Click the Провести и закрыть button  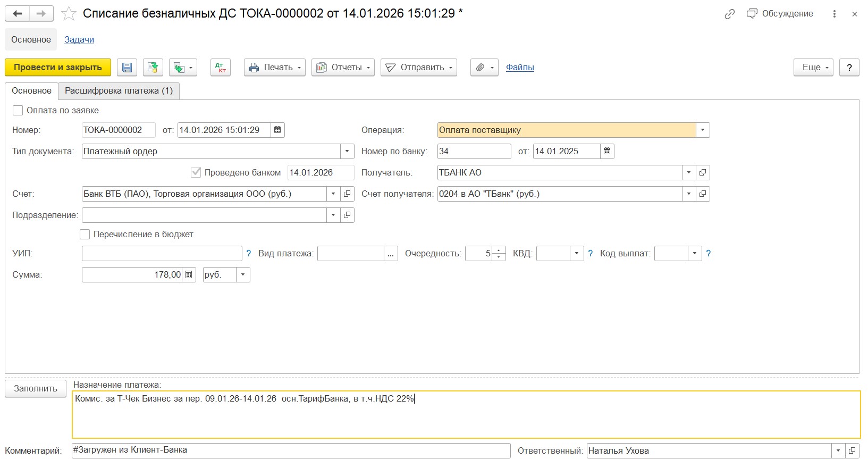pyautogui.click(x=58, y=68)
